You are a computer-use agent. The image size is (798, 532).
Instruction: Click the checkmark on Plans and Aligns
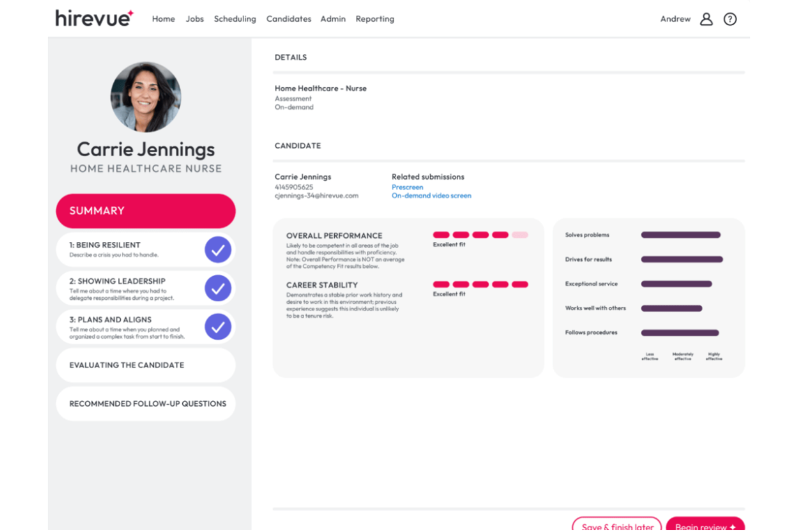pos(218,327)
